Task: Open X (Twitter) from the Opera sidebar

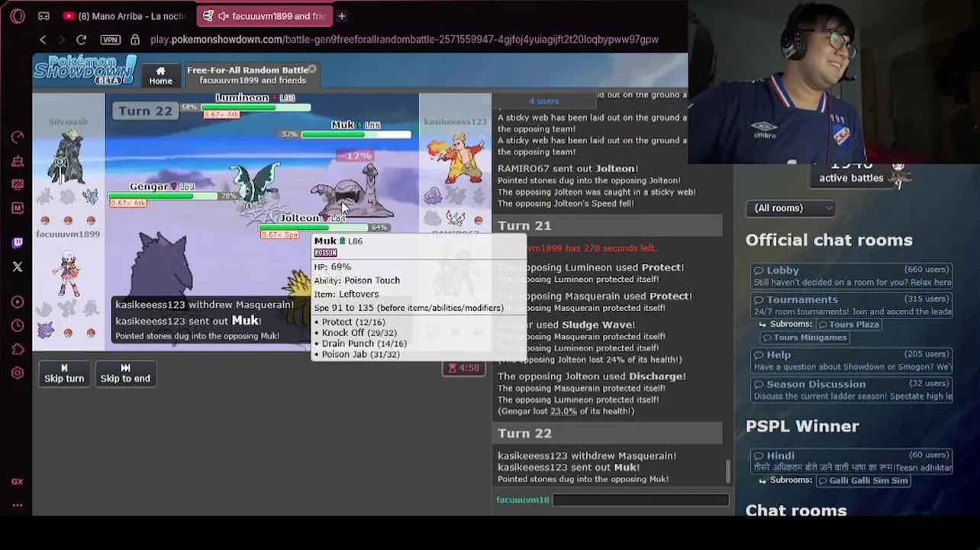Action: (x=18, y=267)
